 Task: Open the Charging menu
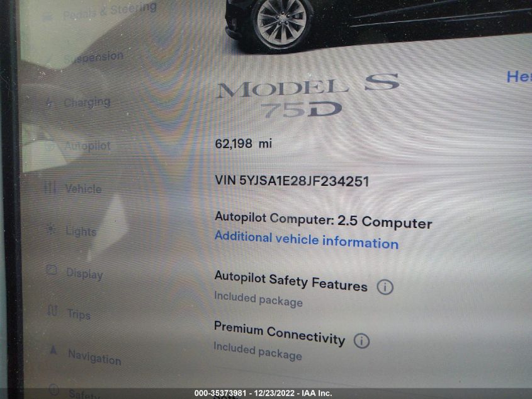[87, 102]
